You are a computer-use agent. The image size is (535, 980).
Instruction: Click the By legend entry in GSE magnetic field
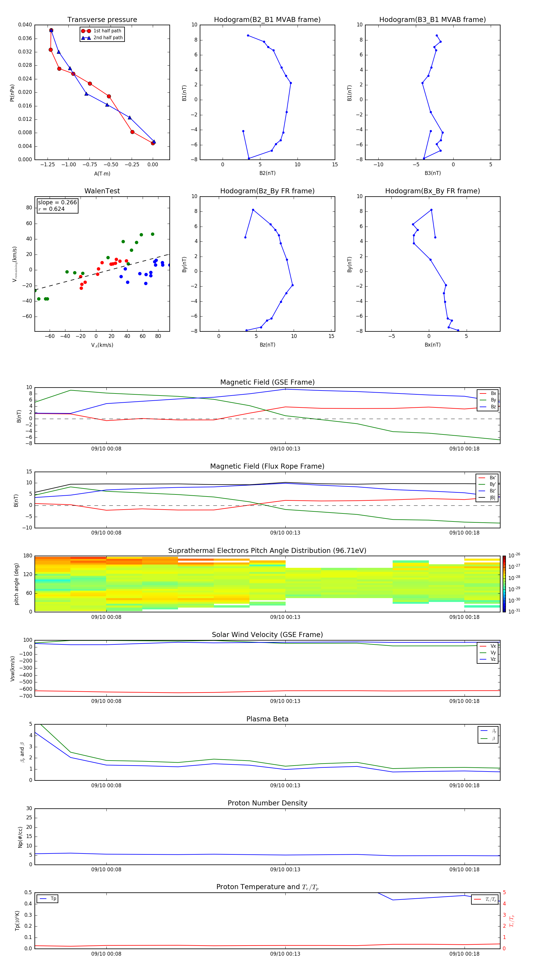pos(488,400)
